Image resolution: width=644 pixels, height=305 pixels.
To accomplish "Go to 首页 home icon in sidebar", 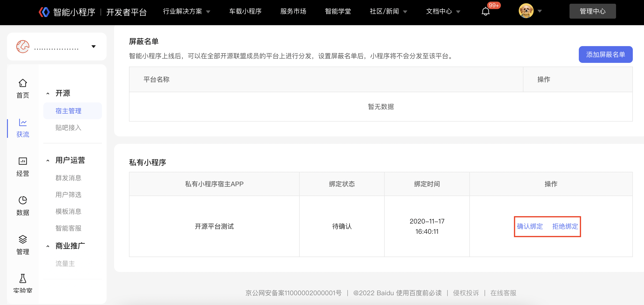I will coord(23,83).
